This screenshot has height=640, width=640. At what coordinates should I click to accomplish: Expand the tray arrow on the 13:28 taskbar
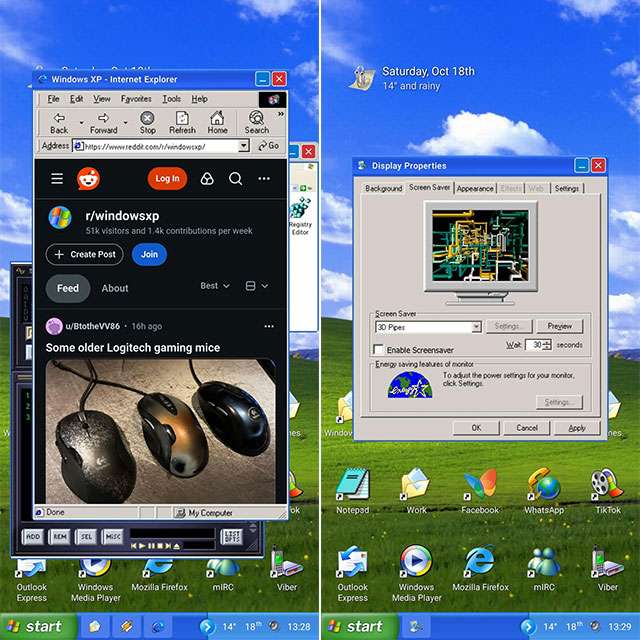[207, 626]
